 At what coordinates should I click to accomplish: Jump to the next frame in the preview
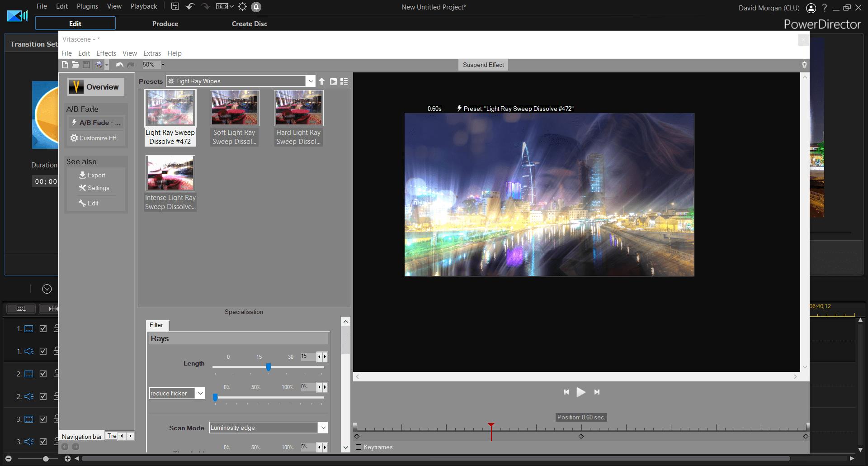[597, 392]
